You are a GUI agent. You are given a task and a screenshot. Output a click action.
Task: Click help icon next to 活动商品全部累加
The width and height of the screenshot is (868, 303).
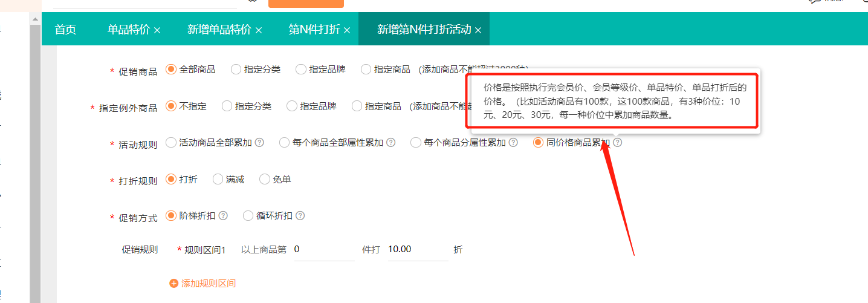point(259,143)
